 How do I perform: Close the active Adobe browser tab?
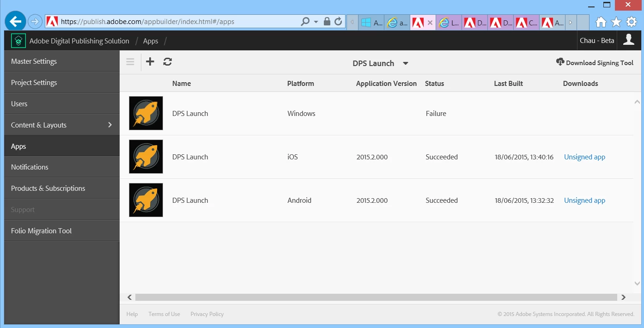click(430, 22)
